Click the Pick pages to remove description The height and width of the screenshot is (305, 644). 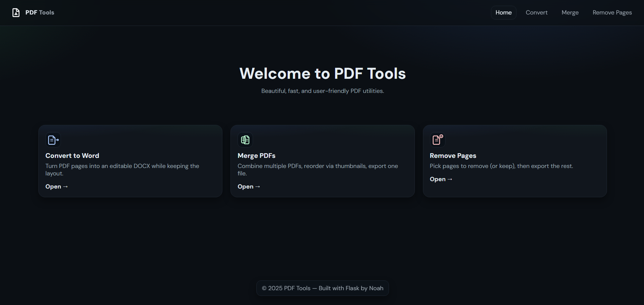click(x=501, y=166)
